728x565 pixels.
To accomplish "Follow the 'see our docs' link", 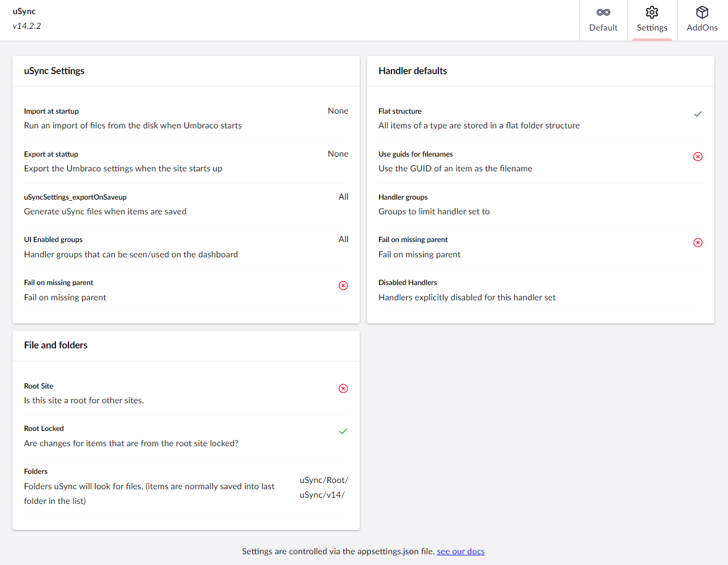I will click(460, 551).
